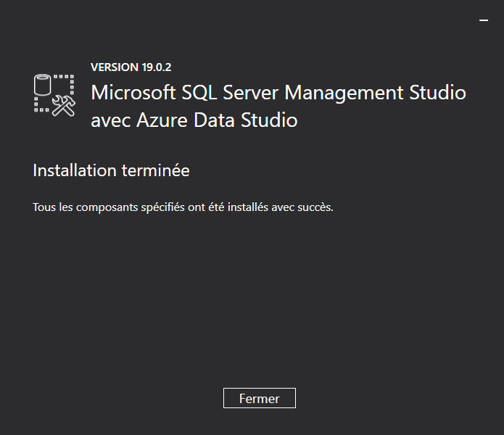Select the word 'Azure' in the subtitle
This screenshot has height=435, width=504.
coord(162,120)
